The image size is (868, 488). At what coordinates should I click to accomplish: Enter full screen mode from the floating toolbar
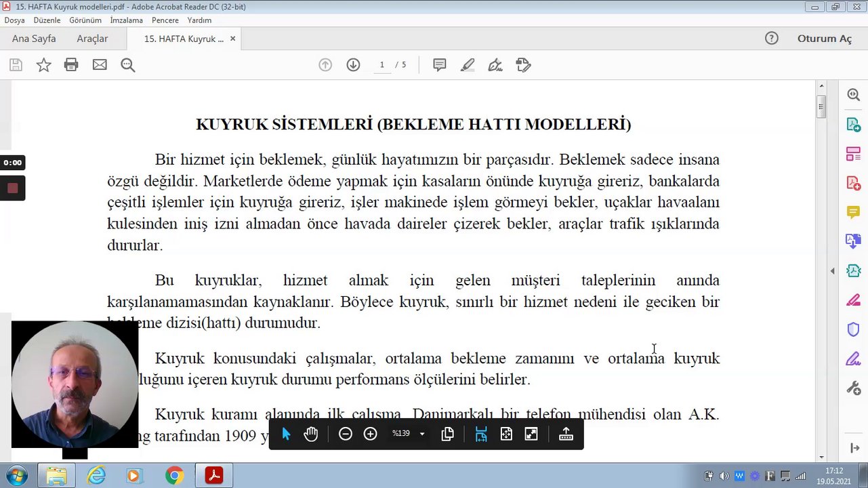531,434
